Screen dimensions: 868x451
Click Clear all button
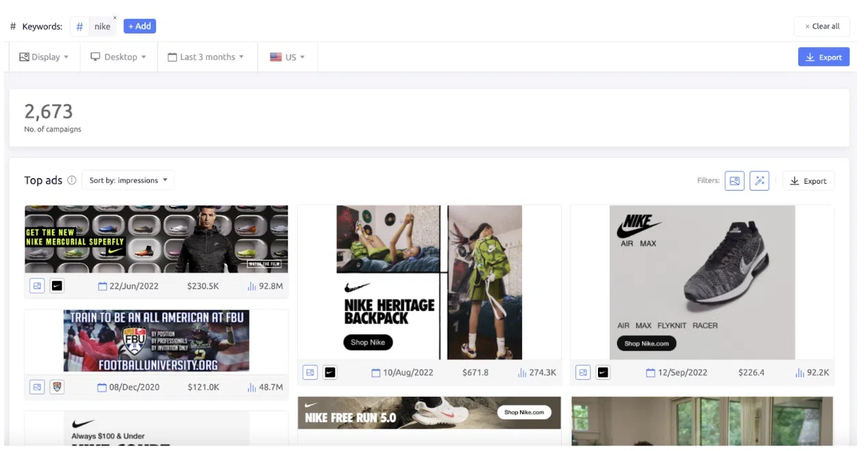tap(822, 26)
